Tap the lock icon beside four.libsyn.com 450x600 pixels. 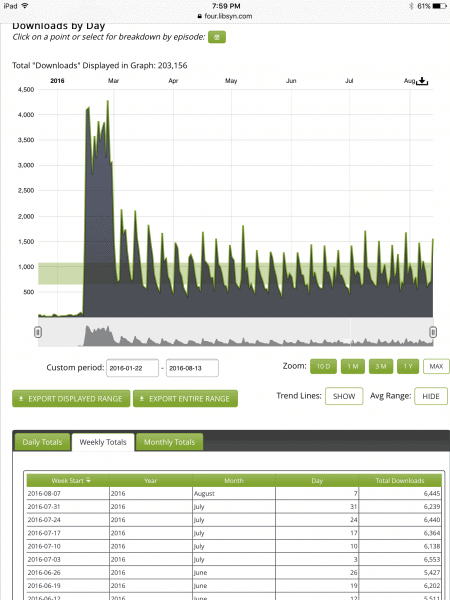(x=199, y=16)
